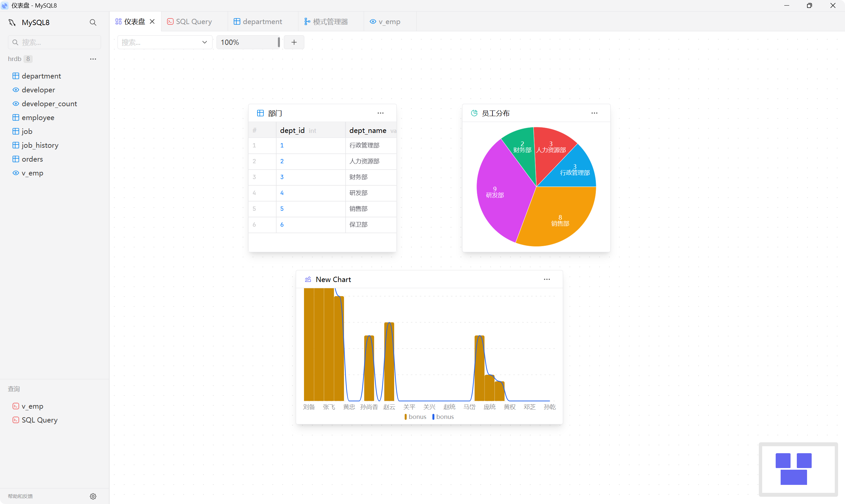Switch to the 模式管理器 tab
This screenshot has width=845, height=504.
click(x=329, y=21)
